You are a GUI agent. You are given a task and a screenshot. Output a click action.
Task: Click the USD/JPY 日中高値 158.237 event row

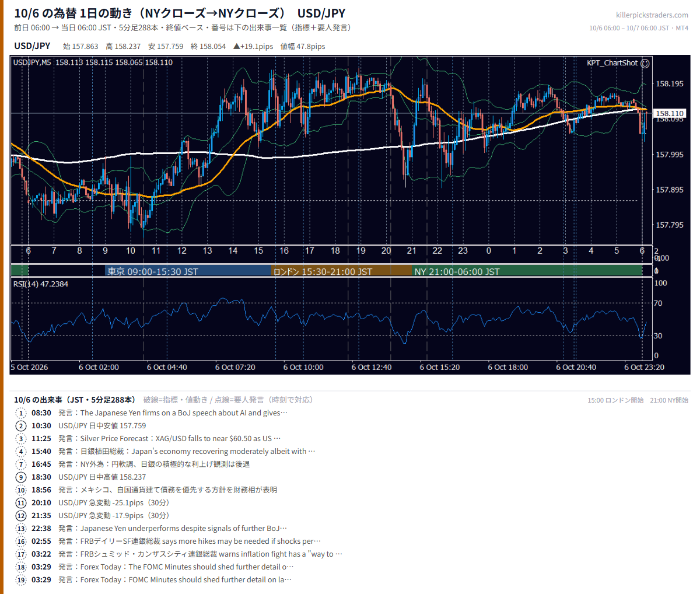pyautogui.click(x=102, y=477)
